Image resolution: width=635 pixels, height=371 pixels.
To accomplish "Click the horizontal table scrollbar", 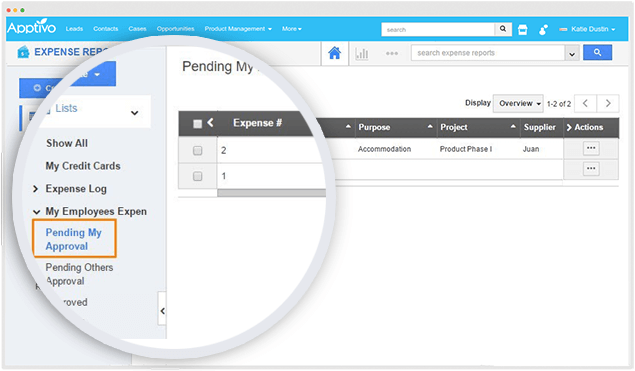I will [x=271, y=193].
